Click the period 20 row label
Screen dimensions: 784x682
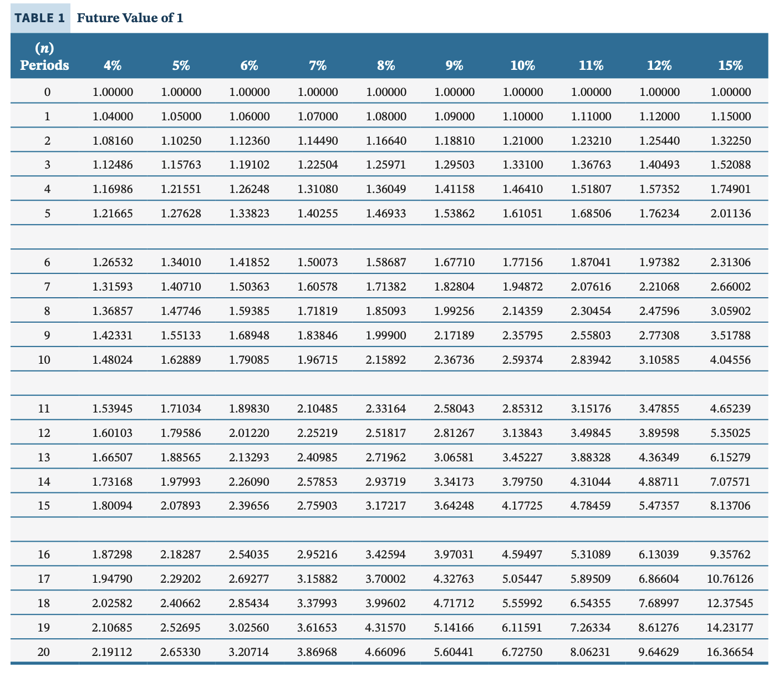click(x=47, y=652)
